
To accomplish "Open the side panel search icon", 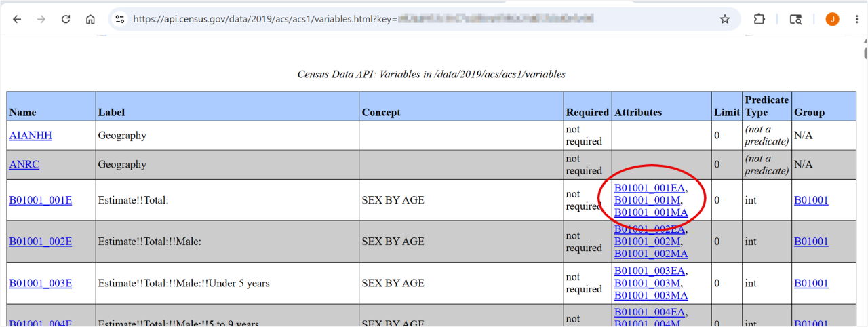I will click(795, 19).
